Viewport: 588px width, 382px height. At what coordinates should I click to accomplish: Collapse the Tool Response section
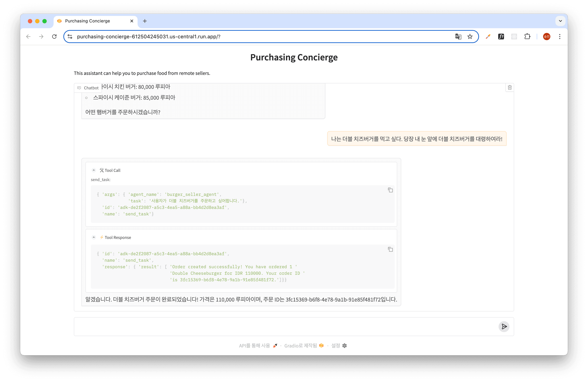[94, 237]
